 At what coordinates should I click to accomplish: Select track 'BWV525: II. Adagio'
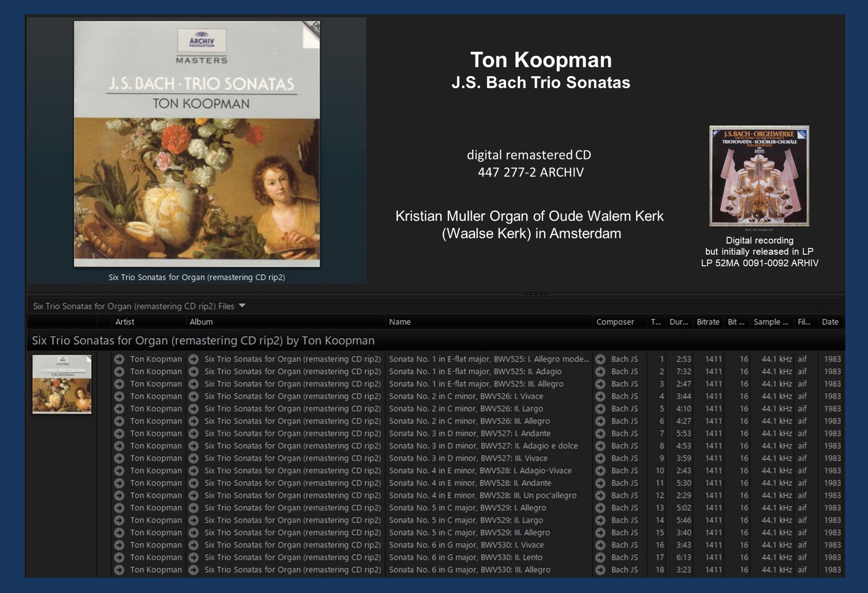pos(475,372)
